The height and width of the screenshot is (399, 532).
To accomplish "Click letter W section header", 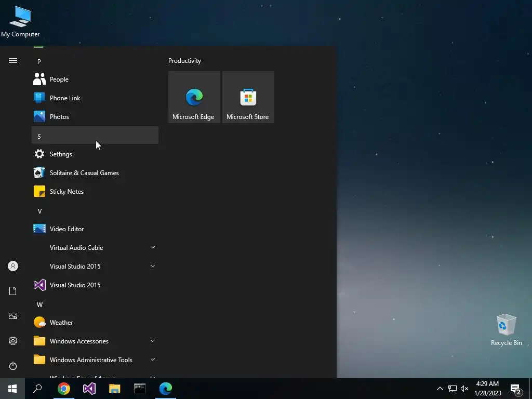I will click(x=95, y=304).
